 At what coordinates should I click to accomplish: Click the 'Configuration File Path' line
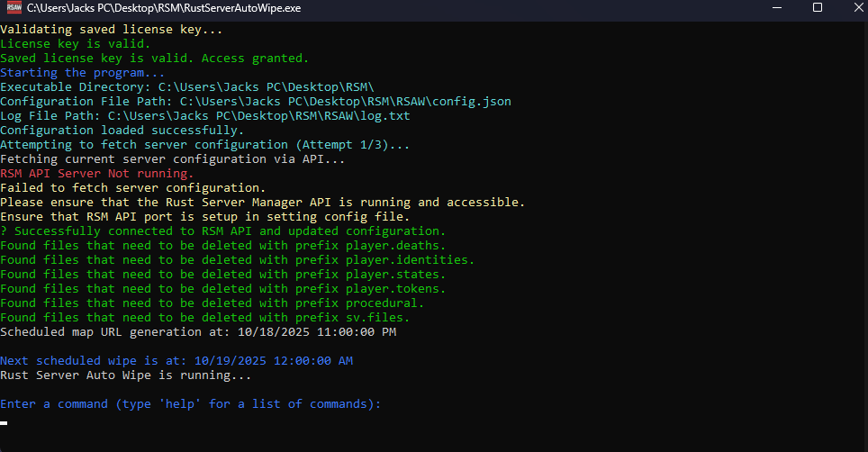(256, 102)
